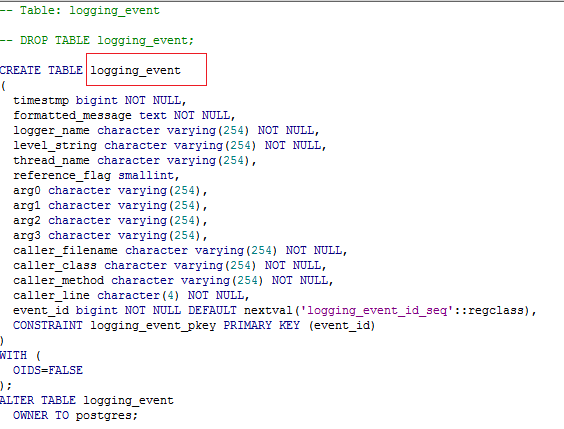Click the 'ALTER TABLE logging_event' line

[87, 401]
